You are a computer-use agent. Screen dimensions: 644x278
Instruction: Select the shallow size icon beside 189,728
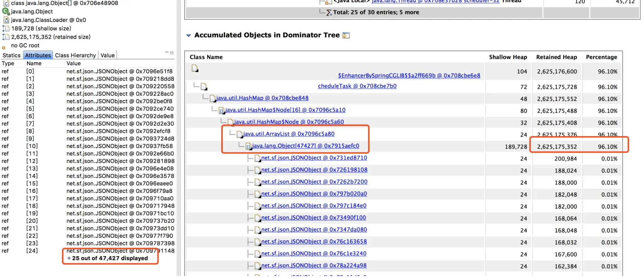tap(6, 29)
